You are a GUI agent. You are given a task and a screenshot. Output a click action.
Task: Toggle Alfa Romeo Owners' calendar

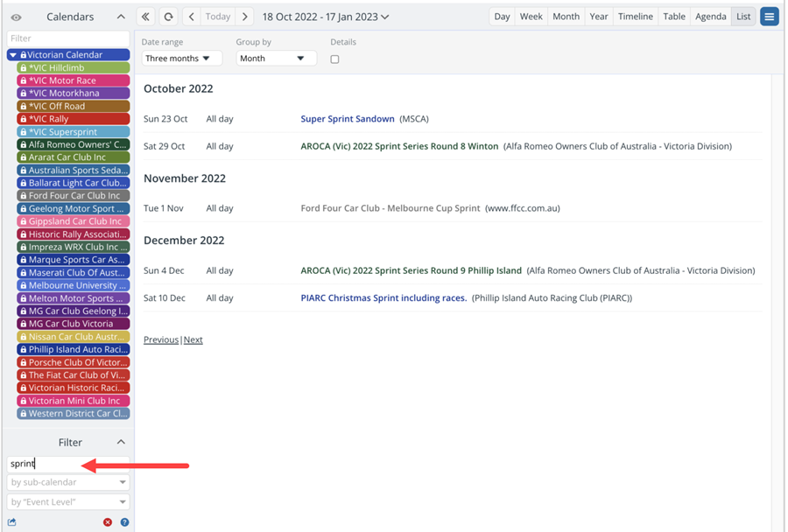tap(74, 144)
